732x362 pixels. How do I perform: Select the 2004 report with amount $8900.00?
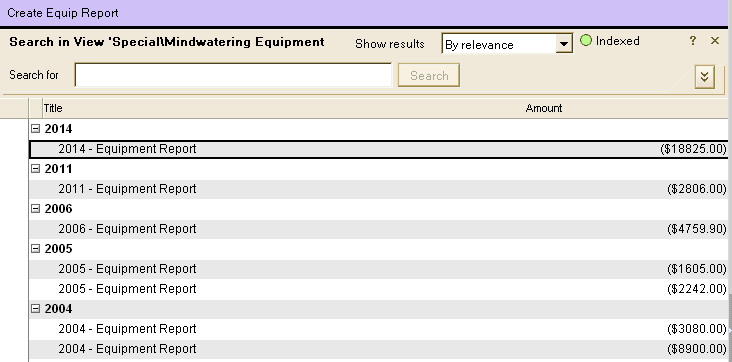(378, 349)
